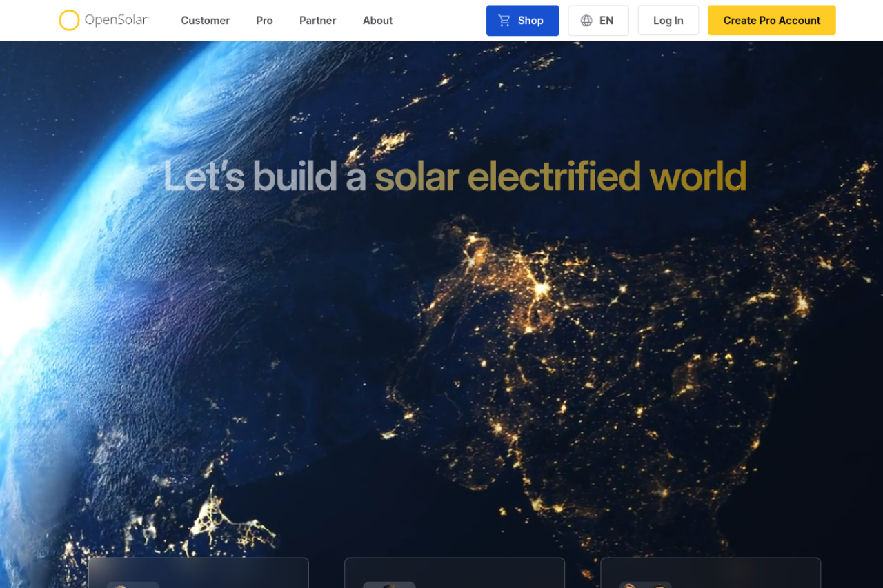Click the Log In button
Screen dimensions: 883x588
668,21
